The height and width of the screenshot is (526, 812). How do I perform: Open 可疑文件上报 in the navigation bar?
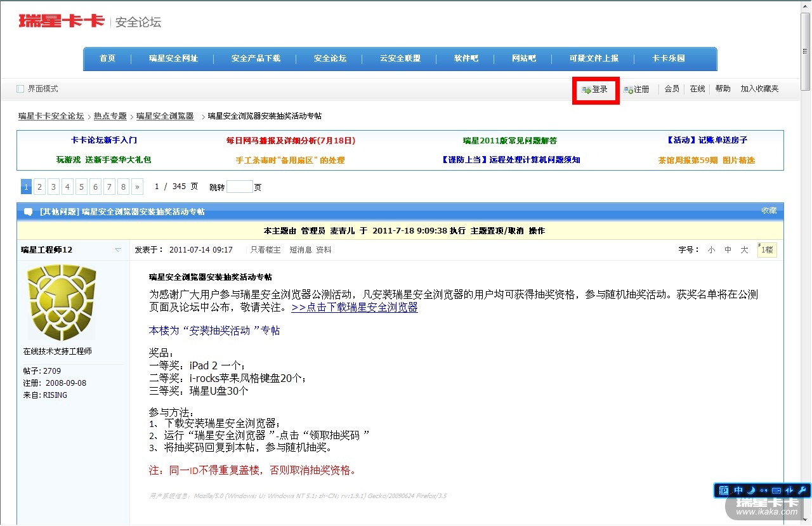(x=594, y=58)
